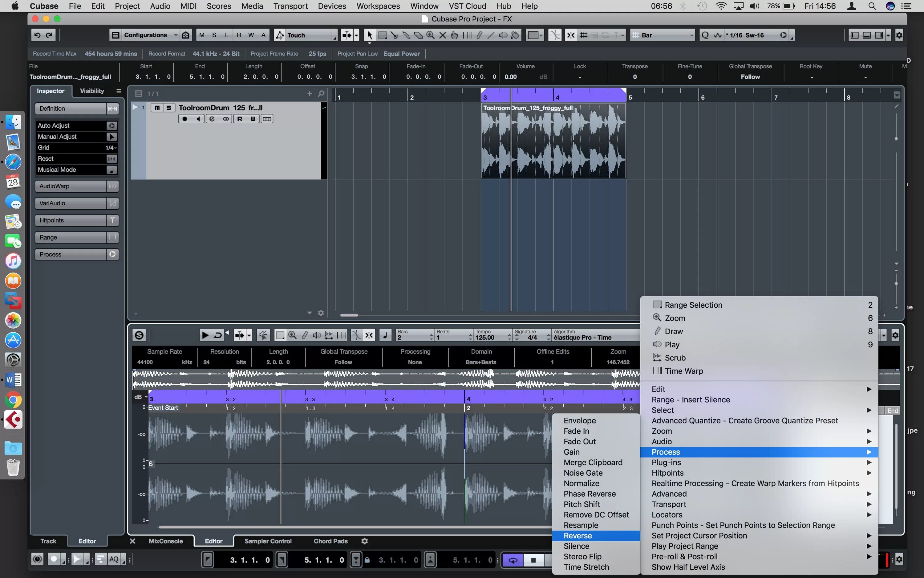Select the Zoom tool in the sample editor
924x578 pixels.
click(293, 335)
